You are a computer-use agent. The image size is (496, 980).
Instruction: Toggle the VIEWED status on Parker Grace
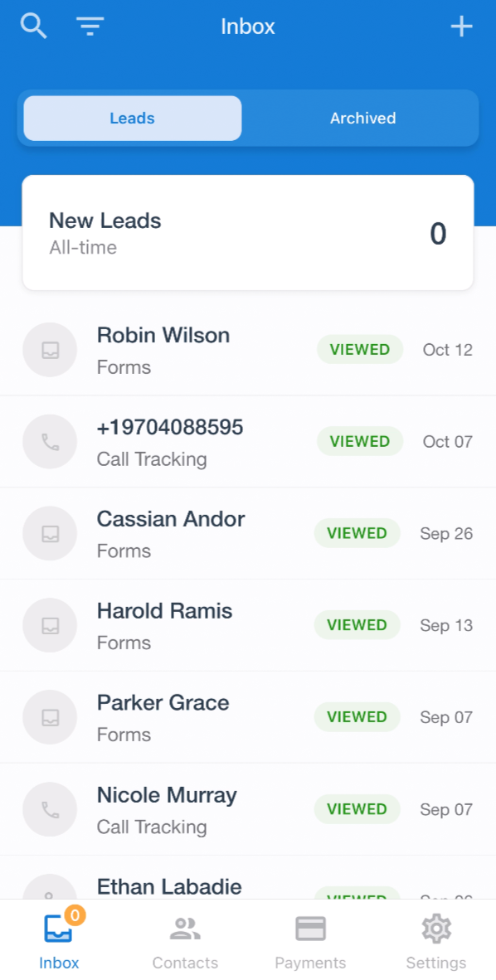357,717
